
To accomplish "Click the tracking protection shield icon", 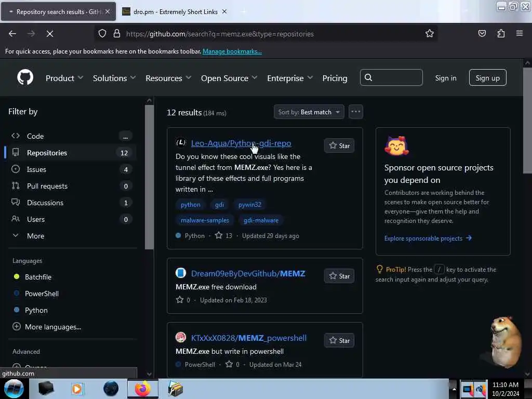I will pos(102,33).
